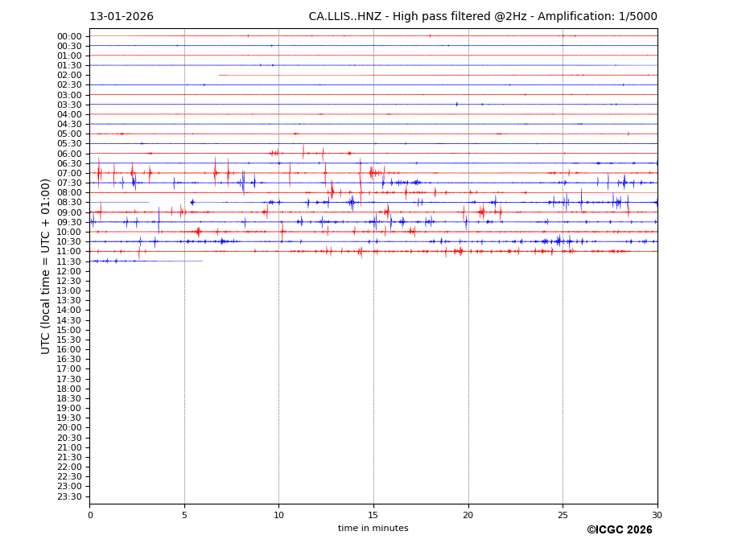Select the ©ICGC 2026 copyright text
746x560 pixels.
[x=619, y=530]
